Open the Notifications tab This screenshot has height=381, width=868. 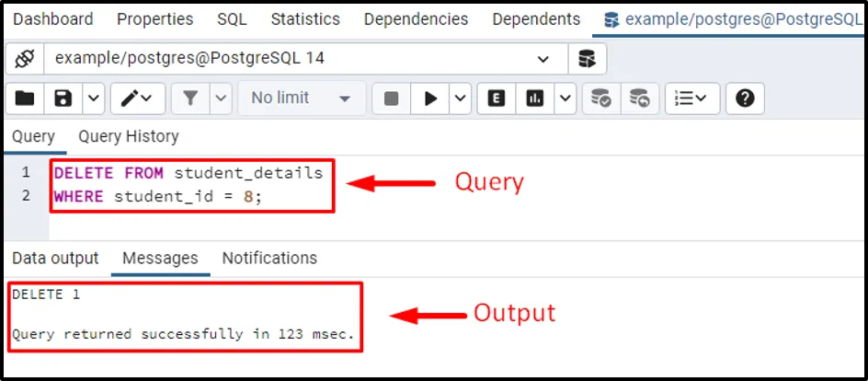coord(269,259)
